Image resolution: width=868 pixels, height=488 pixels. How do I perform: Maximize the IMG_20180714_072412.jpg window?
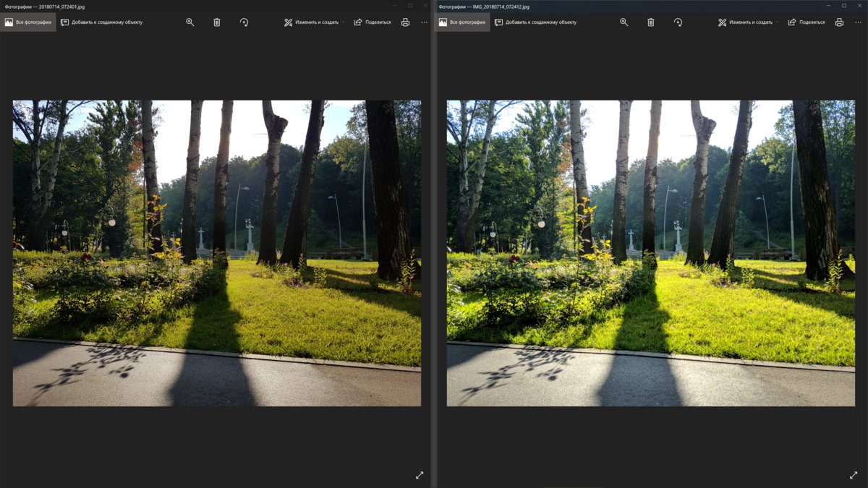(x=843, y=5)
